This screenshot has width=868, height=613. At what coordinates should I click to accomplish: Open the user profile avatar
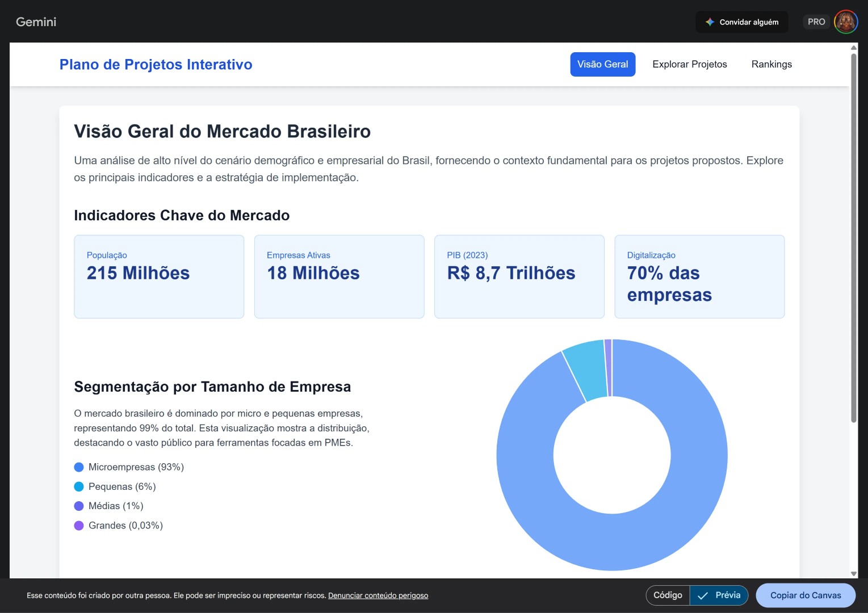(x=845, y=22)
